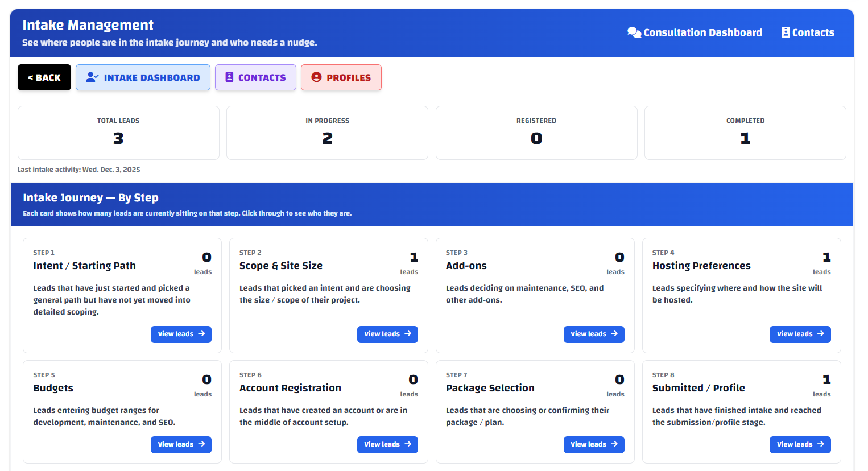This screenshot has height=471, width=868.
Task: Open the Profiles tab
Action: pyautogui.click(x=341, y=77)
